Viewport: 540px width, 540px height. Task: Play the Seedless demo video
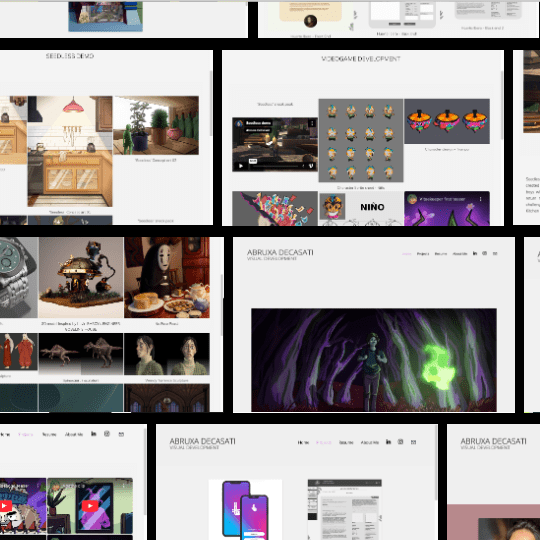click(x=241, y=166)
